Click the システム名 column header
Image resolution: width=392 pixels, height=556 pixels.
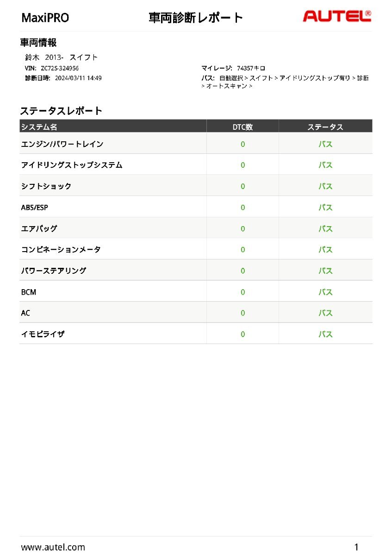point(39,126)
